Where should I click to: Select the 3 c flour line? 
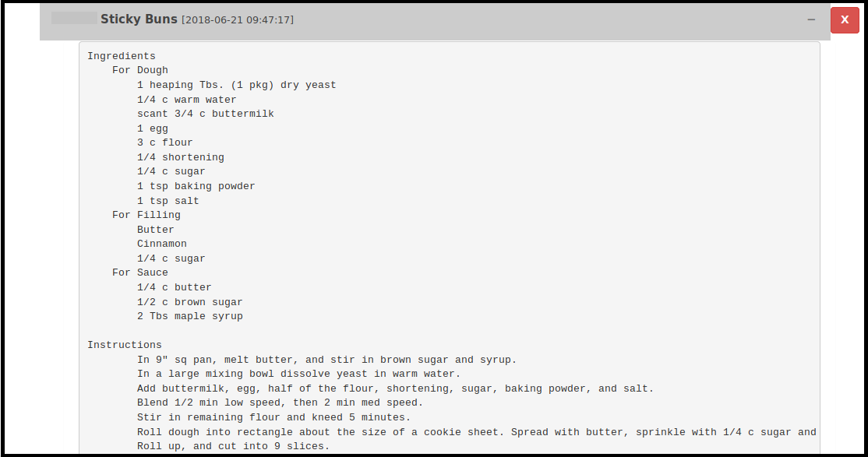(x=164, y=142)
